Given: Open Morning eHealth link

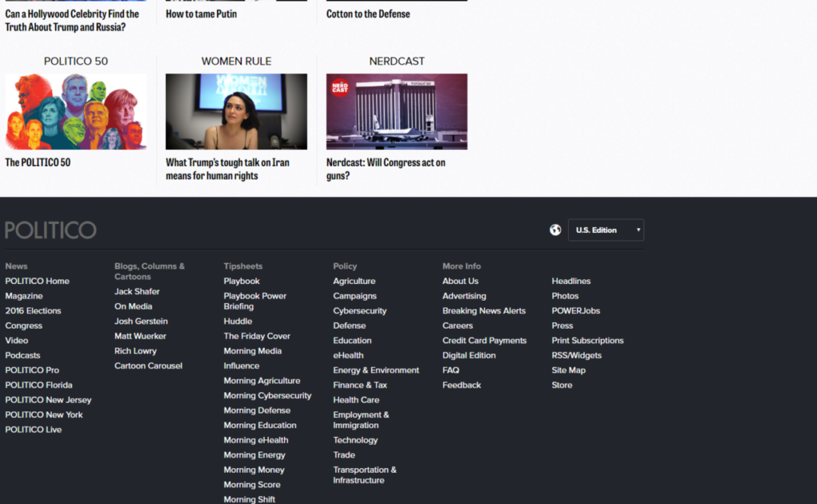Looking at the screenshot, I should point(256,440).
